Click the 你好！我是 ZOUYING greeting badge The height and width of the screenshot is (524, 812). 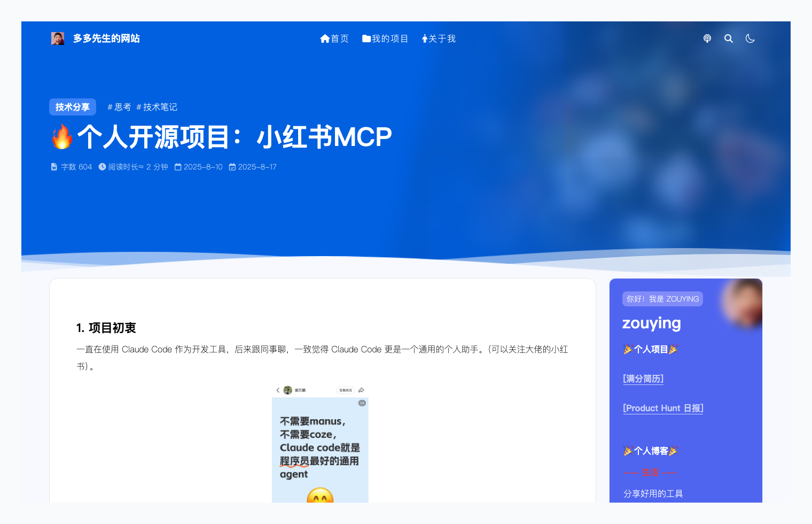662,299
